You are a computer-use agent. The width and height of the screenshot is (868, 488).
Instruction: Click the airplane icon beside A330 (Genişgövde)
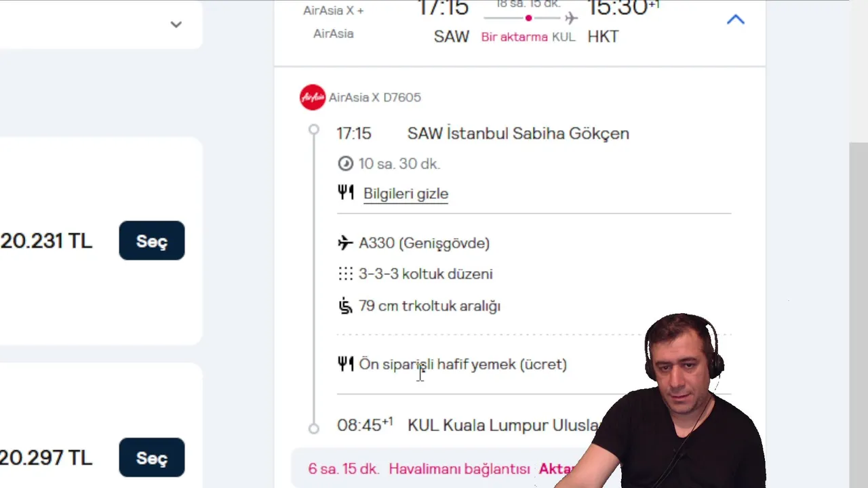point(346,243)
